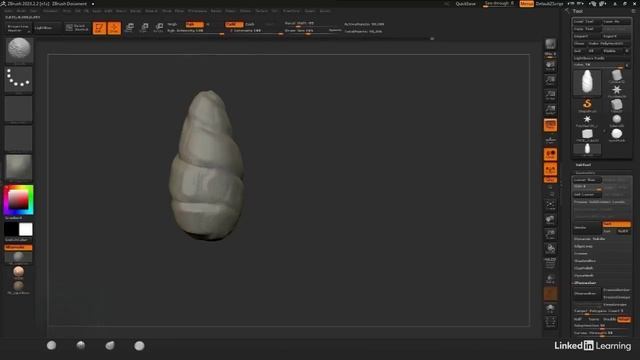Click the Scroll document icon
This screenshot has height=360, width=640.
(x=550, y=65)
